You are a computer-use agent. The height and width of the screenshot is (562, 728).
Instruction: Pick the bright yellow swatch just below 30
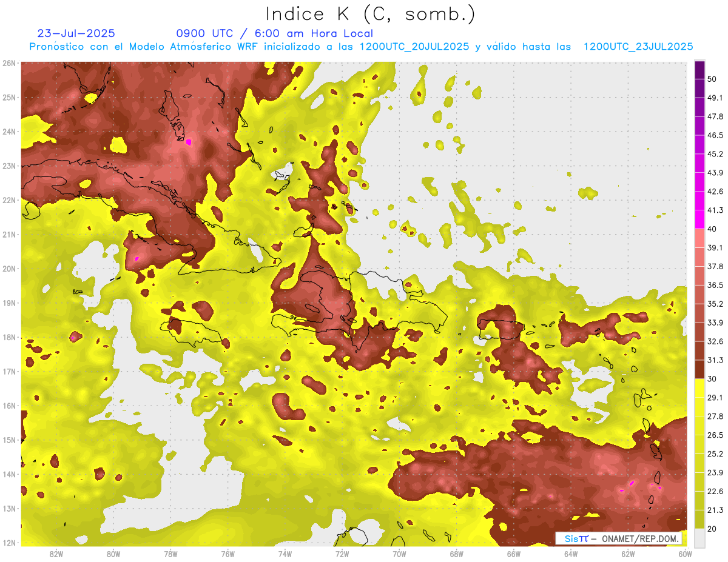pos(699,388)
